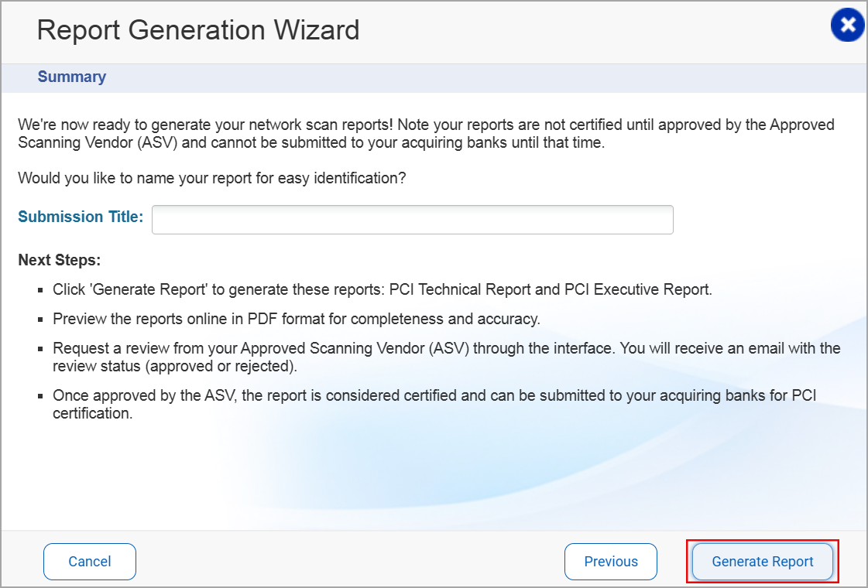This screenshot has height=588, width=868.
Task: Click the Next Steps heading
Action: 60,259
